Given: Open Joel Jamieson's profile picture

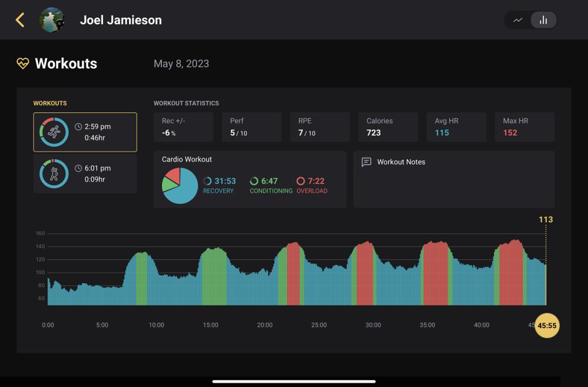Looking at the screenshot, I should point(52,20).
